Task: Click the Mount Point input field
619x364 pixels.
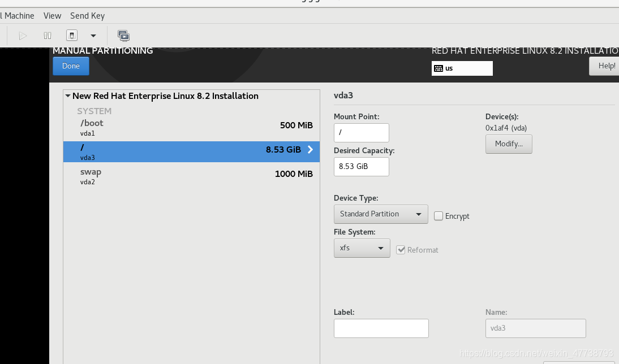Action: click(x=361, y=132)
